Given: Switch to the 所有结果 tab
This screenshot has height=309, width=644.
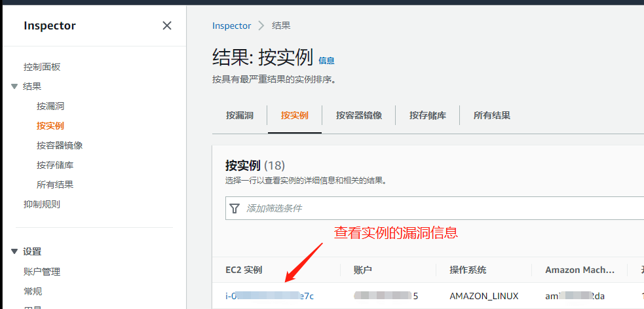Looking at the screenshot, I should pyautogui.click(x=492, y=115).
